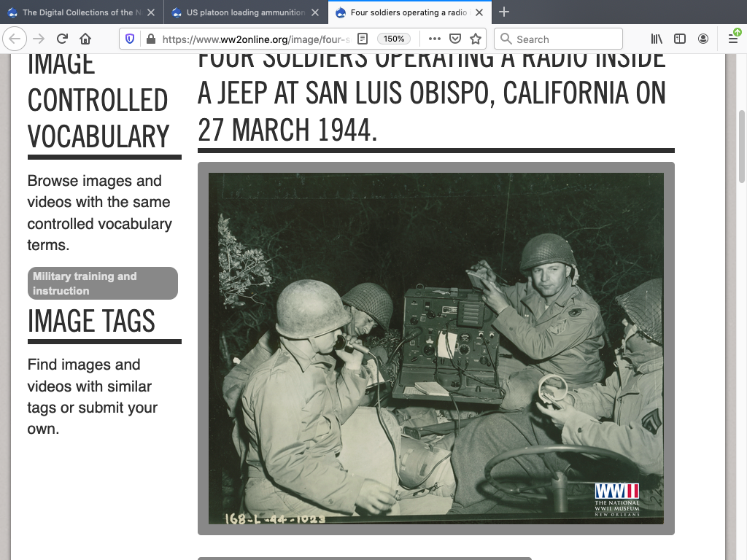Open a new browser tab
747x560 pixels.
tap(504, 12)
